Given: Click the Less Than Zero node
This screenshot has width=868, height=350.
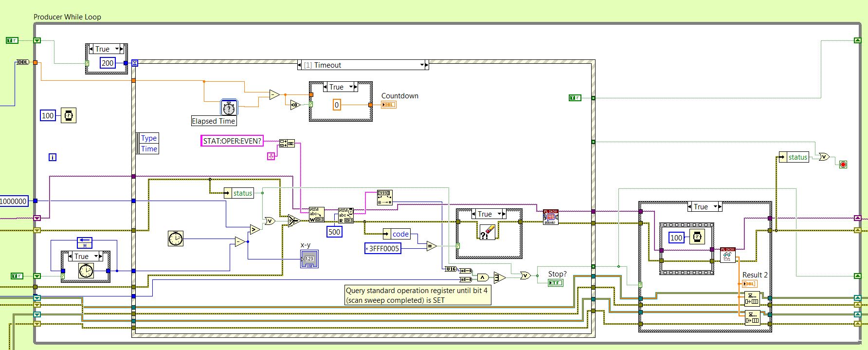Looking at the screenshot, I should point(295,104).
